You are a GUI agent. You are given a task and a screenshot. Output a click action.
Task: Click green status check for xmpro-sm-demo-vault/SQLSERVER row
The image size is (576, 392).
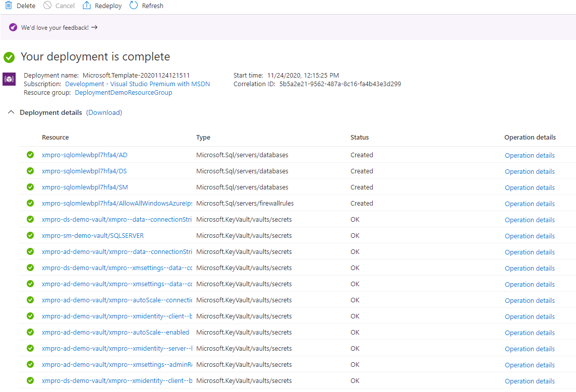[x=30, y=235]
